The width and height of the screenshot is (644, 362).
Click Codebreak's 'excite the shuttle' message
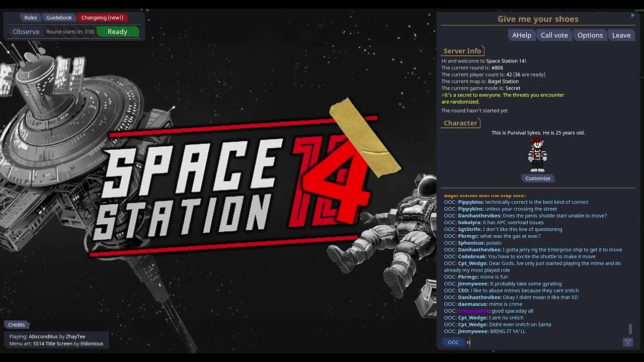coord(520,256)
